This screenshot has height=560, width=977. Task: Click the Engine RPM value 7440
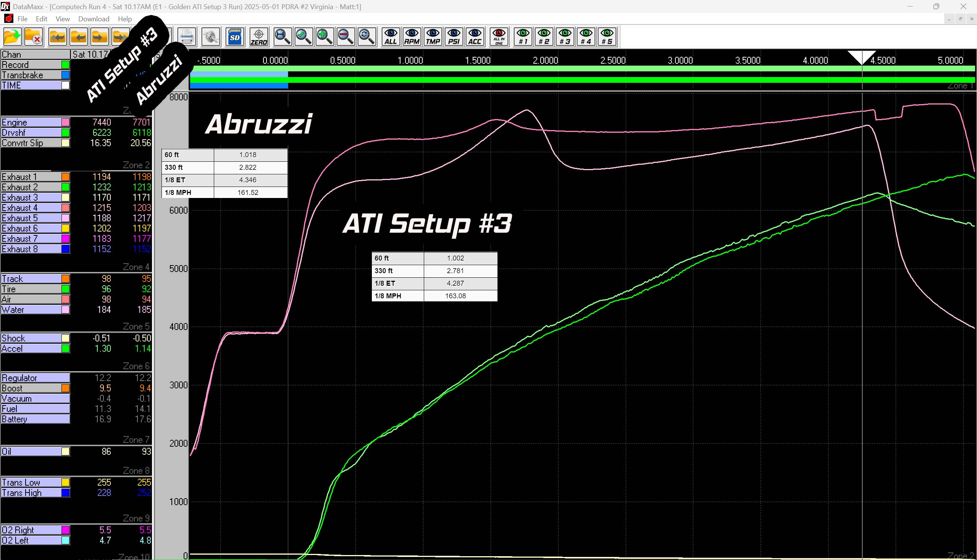tap(102, 122)
